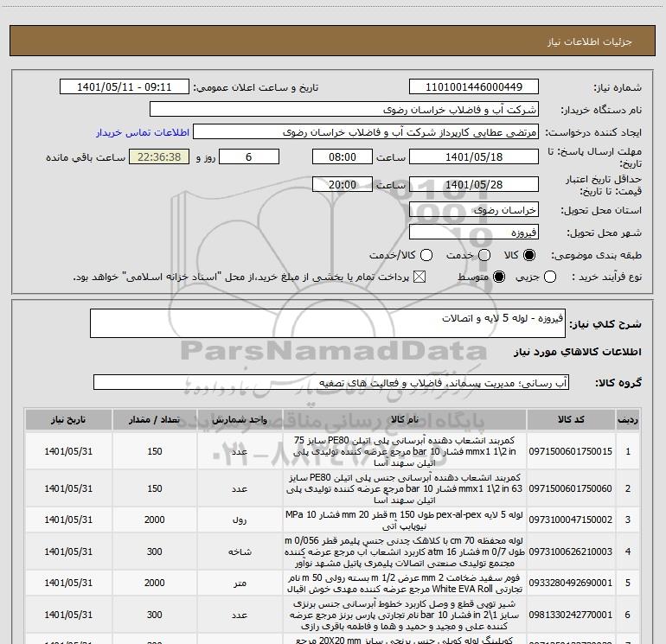Click unit cell شاخه in row 4
Image resolution: width=666 pixels, height=644 pixels.
tap(240, 552)
